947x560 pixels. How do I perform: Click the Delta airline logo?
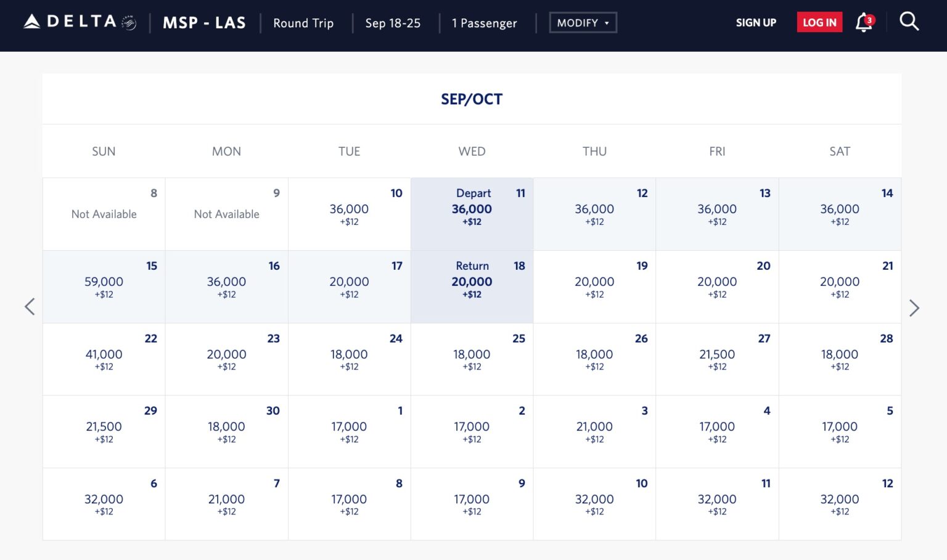(71, 20)
